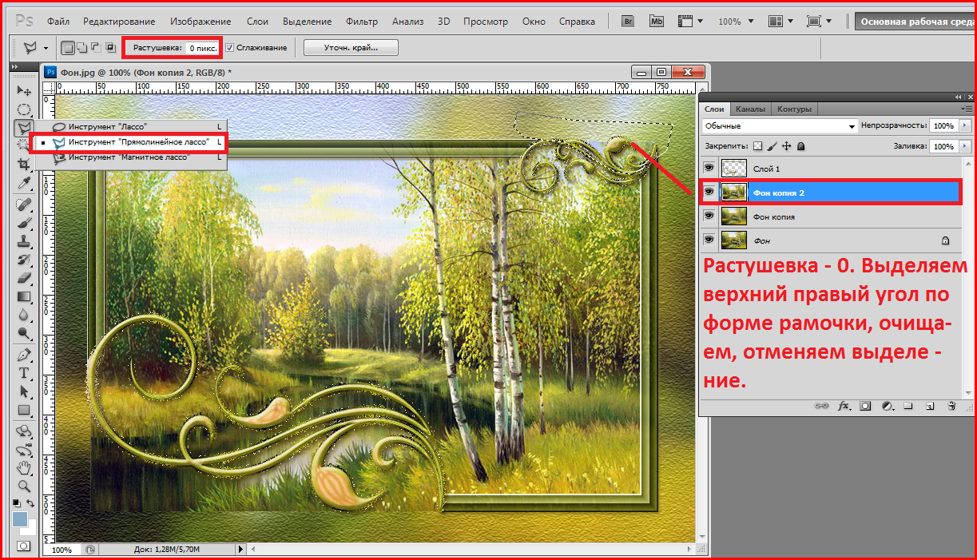977x560 pixels.
Task: Open the Layers panel options menu
Action: click(968, 109)
